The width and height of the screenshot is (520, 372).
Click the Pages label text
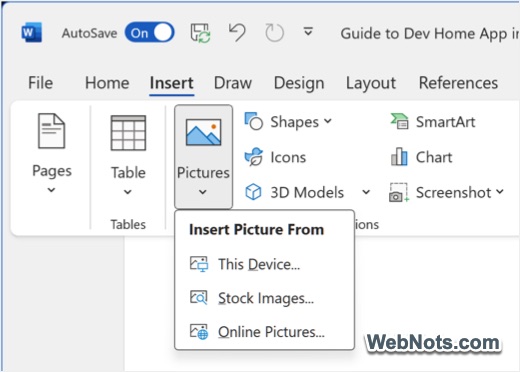tap(52, 171)
